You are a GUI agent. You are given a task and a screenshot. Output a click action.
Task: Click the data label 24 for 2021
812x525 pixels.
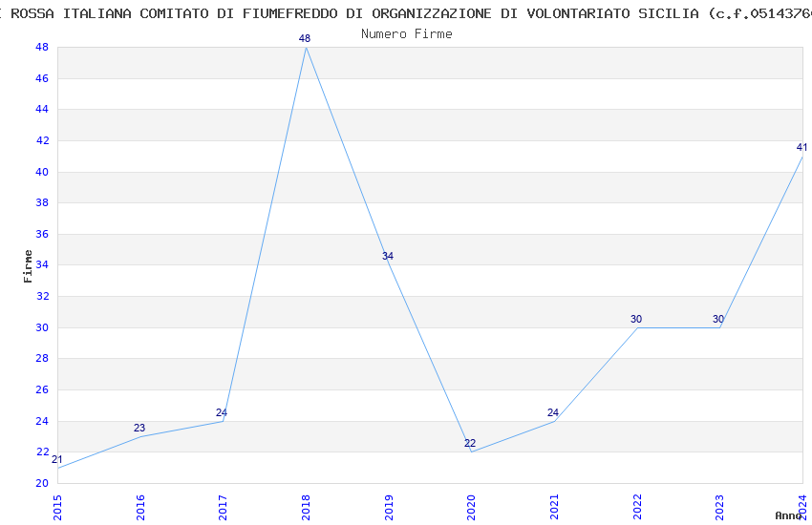pyautogui.click(x=553, y=412)
